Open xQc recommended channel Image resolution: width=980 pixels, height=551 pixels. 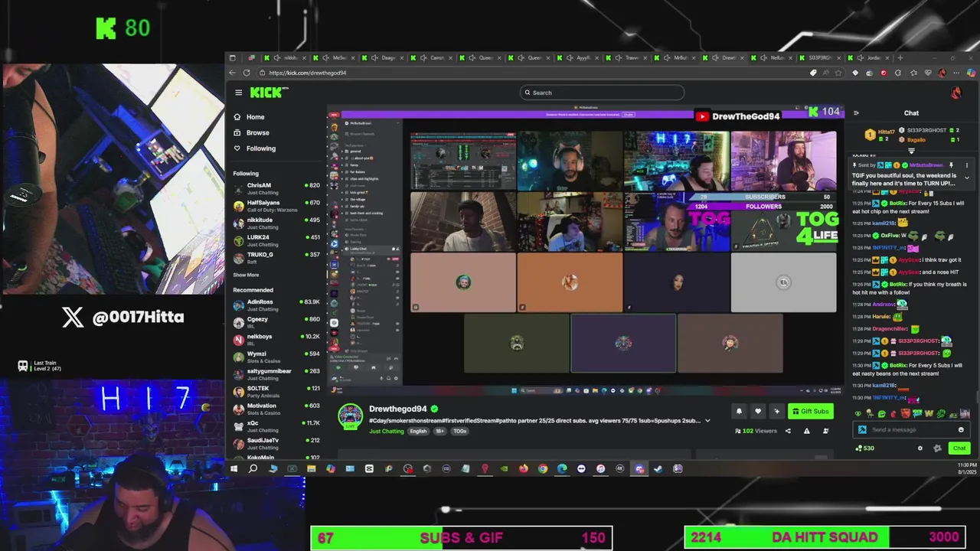[x=276, y=425]
